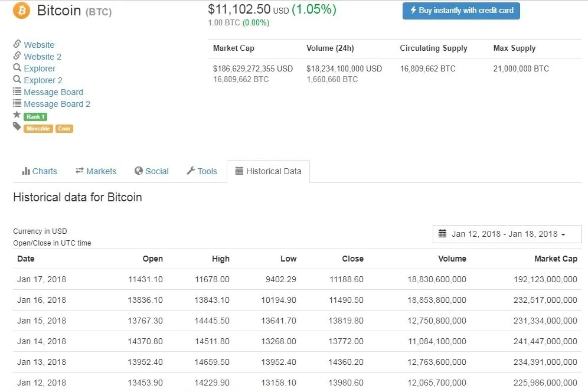588x392 pixels.
Task: Click the magnifier icon beside Explorer
Action: (17, 67)
